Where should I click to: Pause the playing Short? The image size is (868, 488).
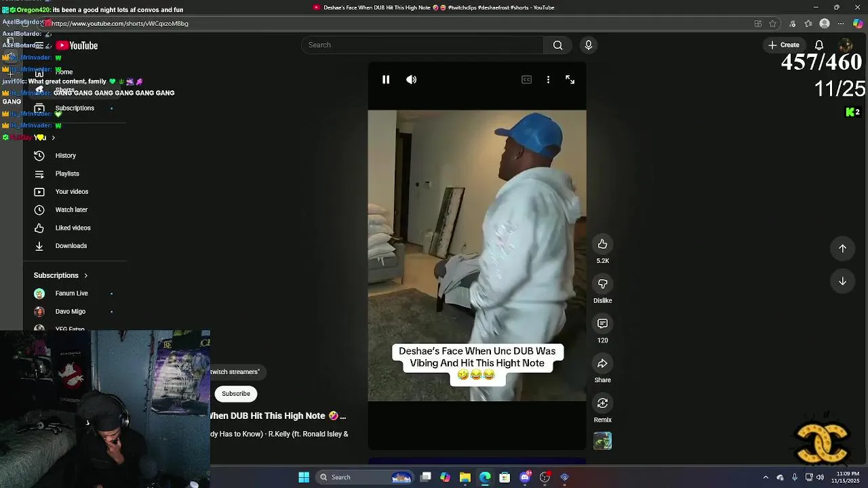pos(386,80)
